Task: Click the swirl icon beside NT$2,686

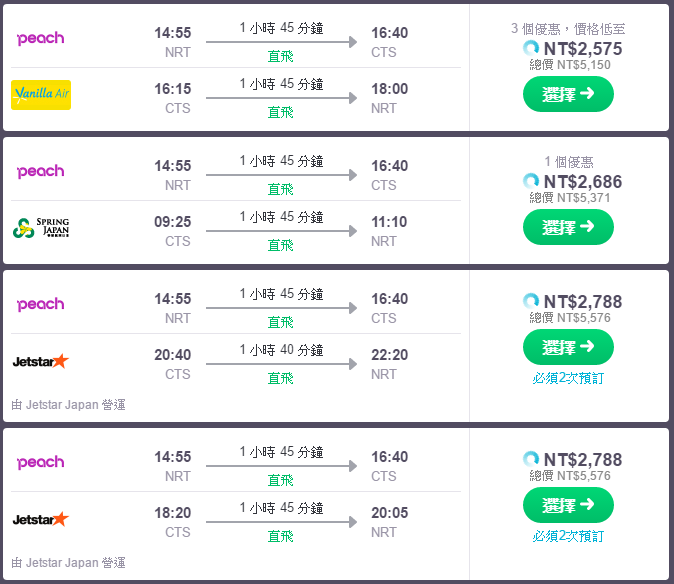Action: [x=531, y=181]
